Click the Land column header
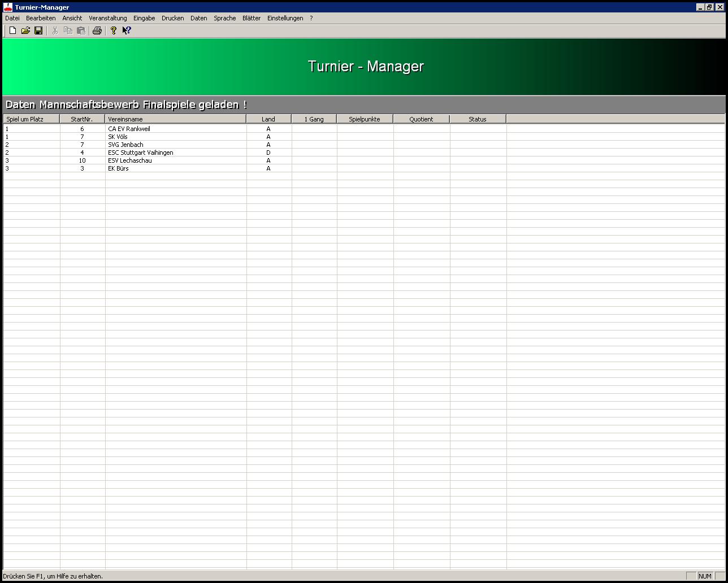 pos(269,119)
